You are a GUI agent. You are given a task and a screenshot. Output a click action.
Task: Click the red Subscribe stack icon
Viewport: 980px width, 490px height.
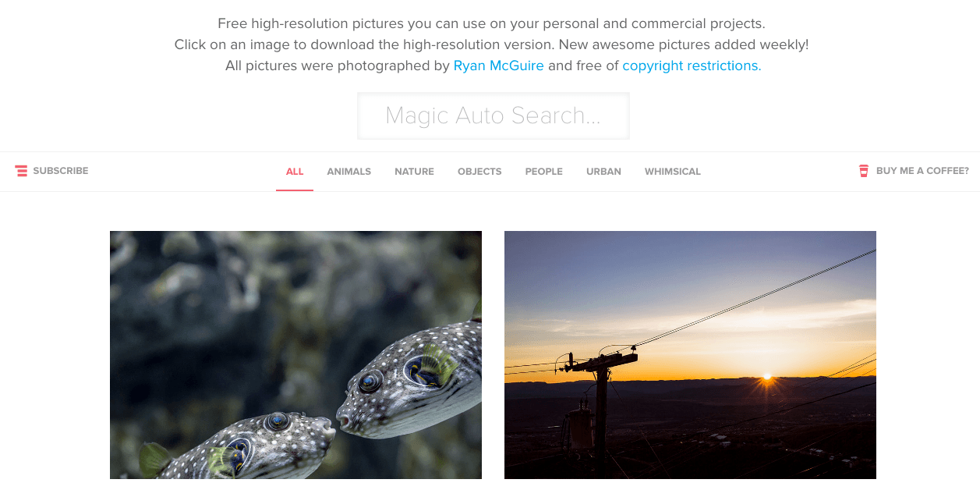click(x=21, y=171)
